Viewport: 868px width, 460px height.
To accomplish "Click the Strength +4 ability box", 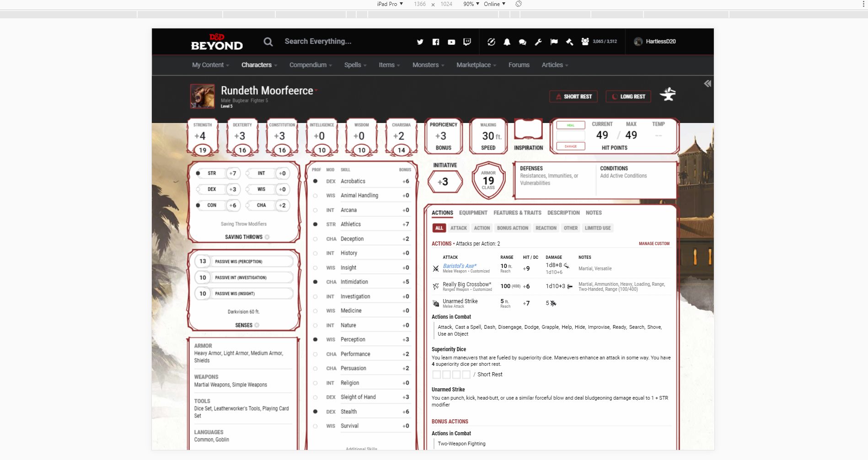I will click(203, 137).
